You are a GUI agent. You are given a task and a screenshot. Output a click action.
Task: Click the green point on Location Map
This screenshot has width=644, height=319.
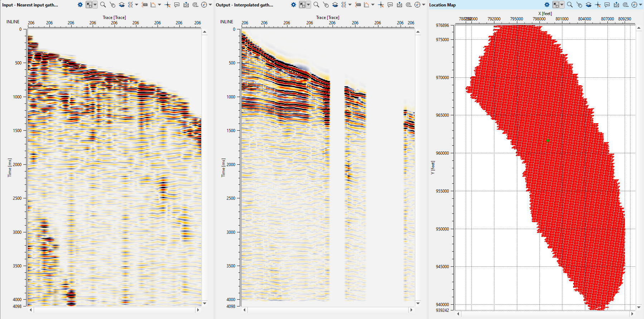(548, 140)
